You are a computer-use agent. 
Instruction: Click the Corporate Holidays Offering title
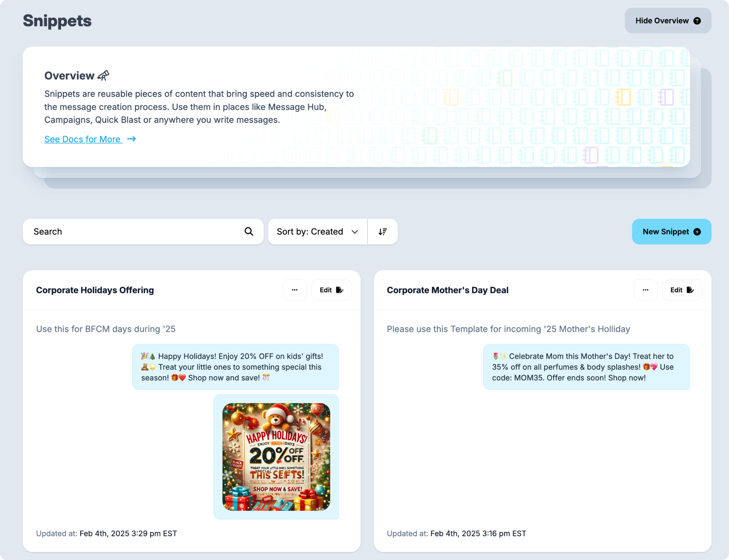(95, 290)
